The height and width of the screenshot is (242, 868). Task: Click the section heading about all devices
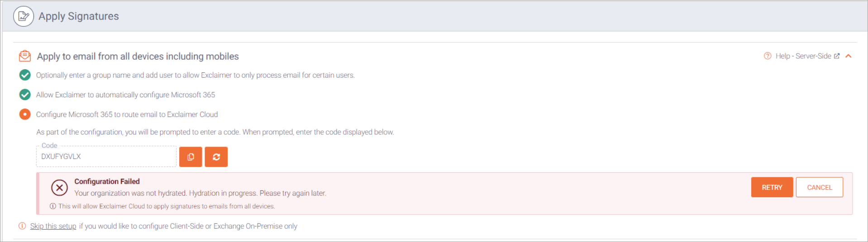pyautogui.click(x=138, y=56)
